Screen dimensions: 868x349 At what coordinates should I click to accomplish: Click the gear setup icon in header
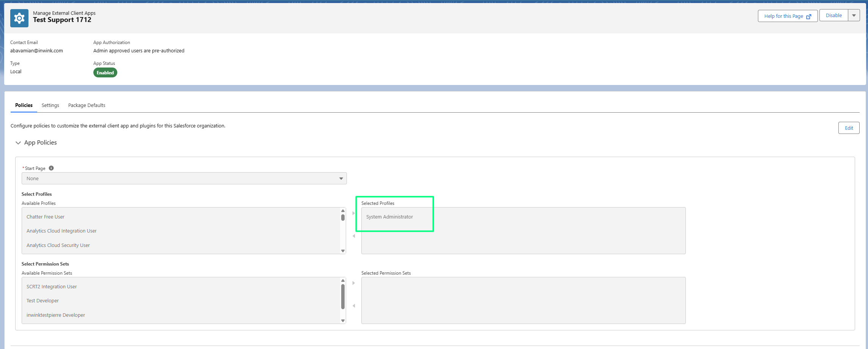coord(19,18)
